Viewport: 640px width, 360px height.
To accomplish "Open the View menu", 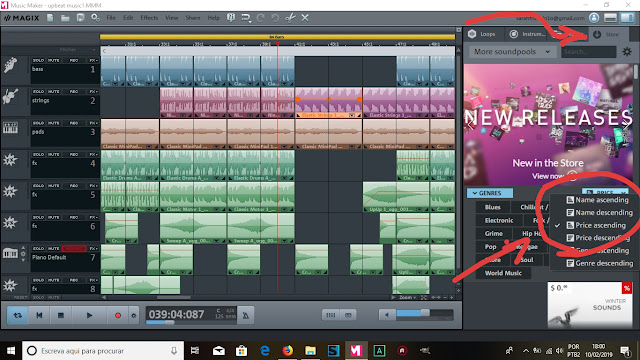I will pos(171,18).
